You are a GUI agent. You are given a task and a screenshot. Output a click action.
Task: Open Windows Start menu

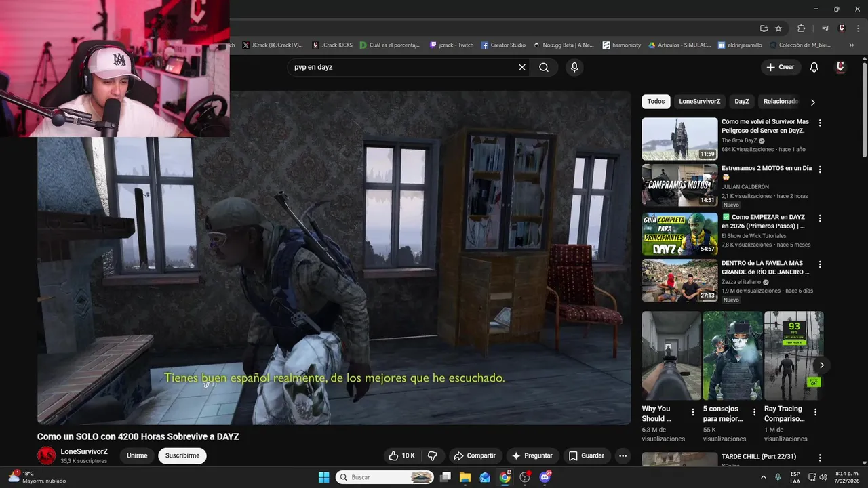pyautogui.click(x=323, y=477)
